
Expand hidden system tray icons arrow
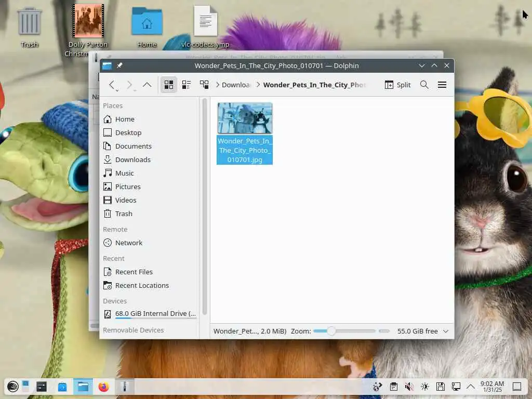pyautogui.click(x=471, y=387)
